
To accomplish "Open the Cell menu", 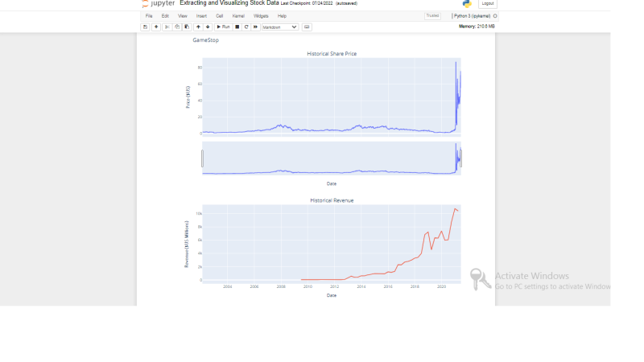I will (220, 16).
